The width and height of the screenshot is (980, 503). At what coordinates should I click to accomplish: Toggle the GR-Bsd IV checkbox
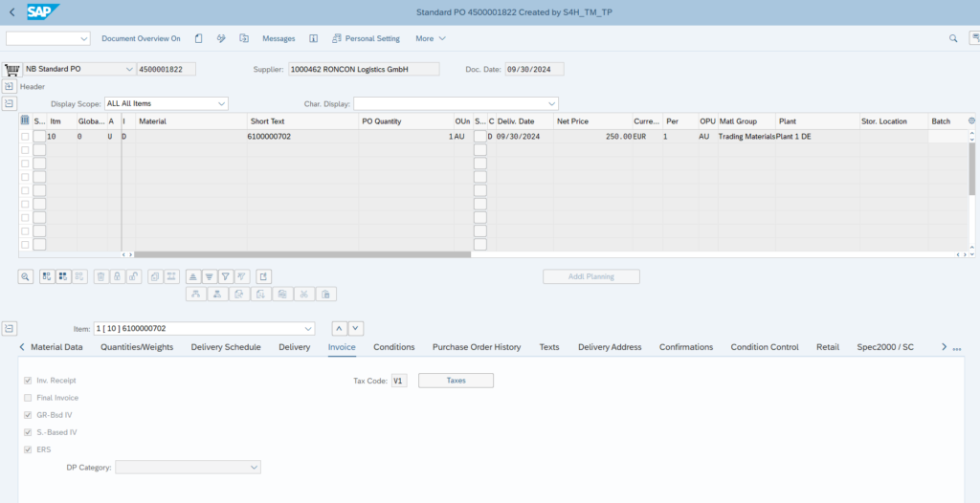(28, 414)
